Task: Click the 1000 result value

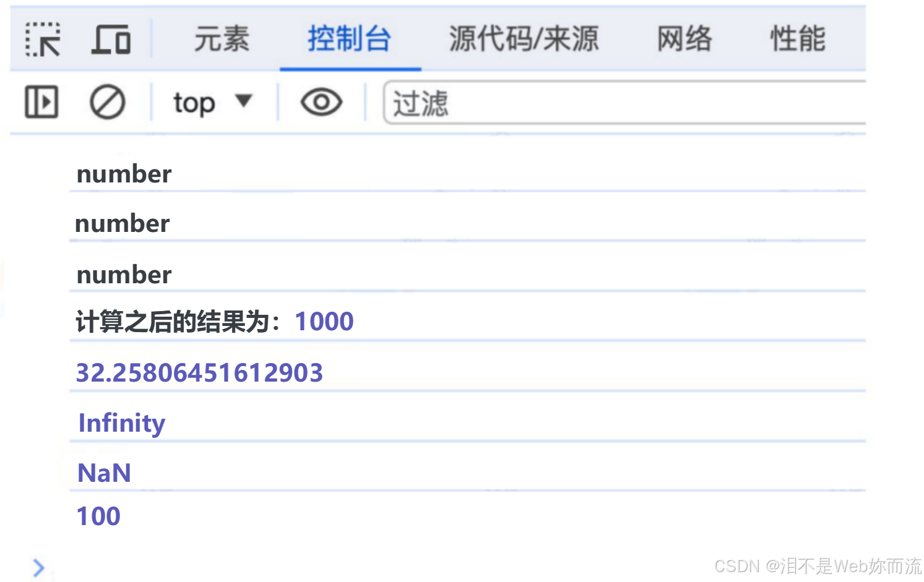Action: (x=324, y=322)
